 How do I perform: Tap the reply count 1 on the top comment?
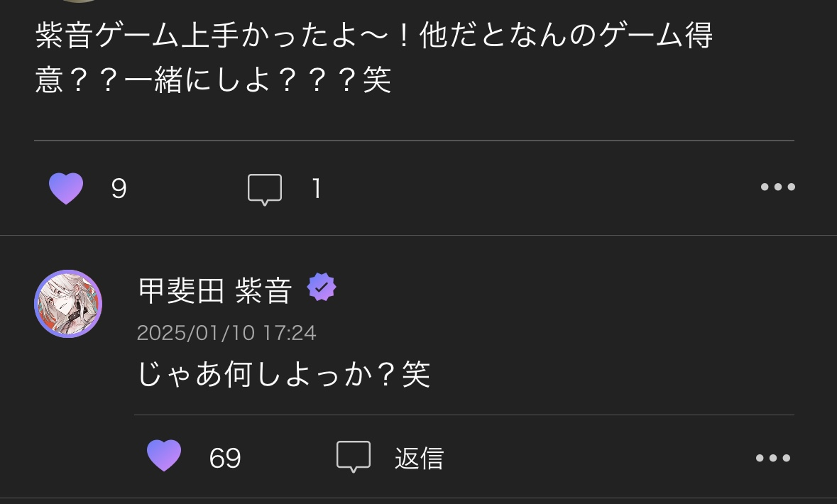pos(317,188)
